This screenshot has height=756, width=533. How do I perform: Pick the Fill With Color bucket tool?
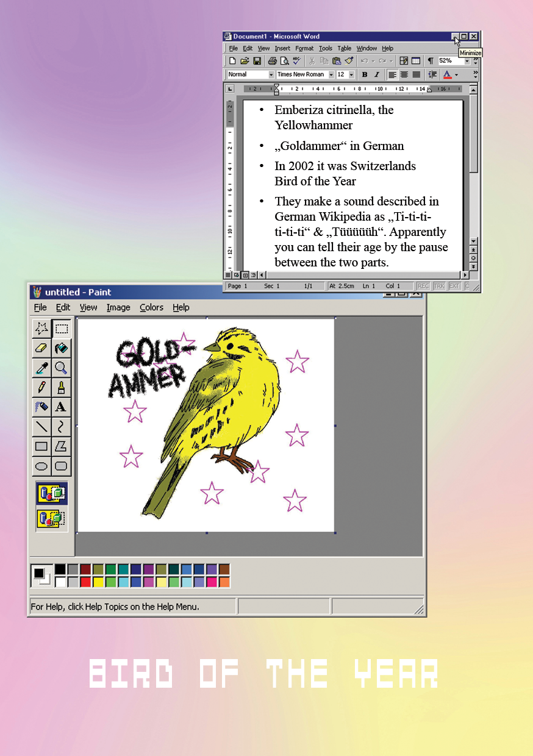61,348
